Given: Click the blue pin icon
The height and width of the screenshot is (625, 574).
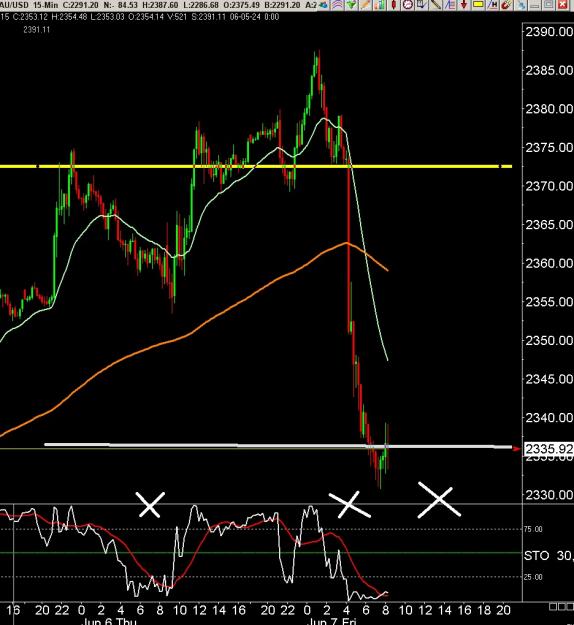Looking at the screenshot, I should coord(521,5).
